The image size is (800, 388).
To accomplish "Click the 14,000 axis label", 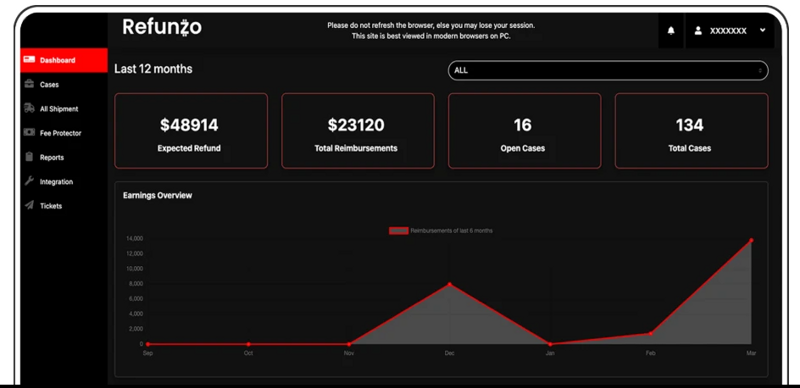I will (x=134, y=238).
